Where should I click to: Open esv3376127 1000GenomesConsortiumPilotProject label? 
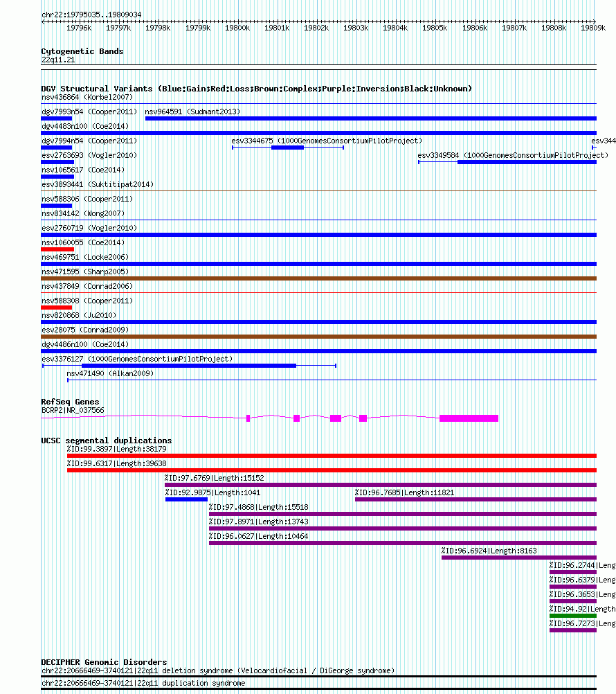pyautogui.click(x=137, y=359)
